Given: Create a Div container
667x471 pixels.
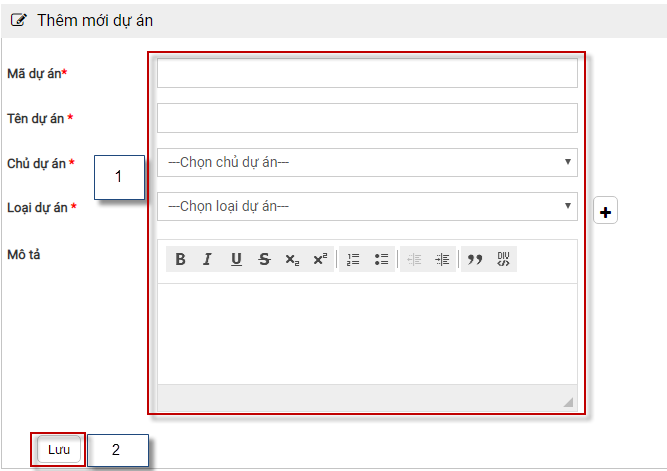Looking at the screenshot, I should coord(503,260).
